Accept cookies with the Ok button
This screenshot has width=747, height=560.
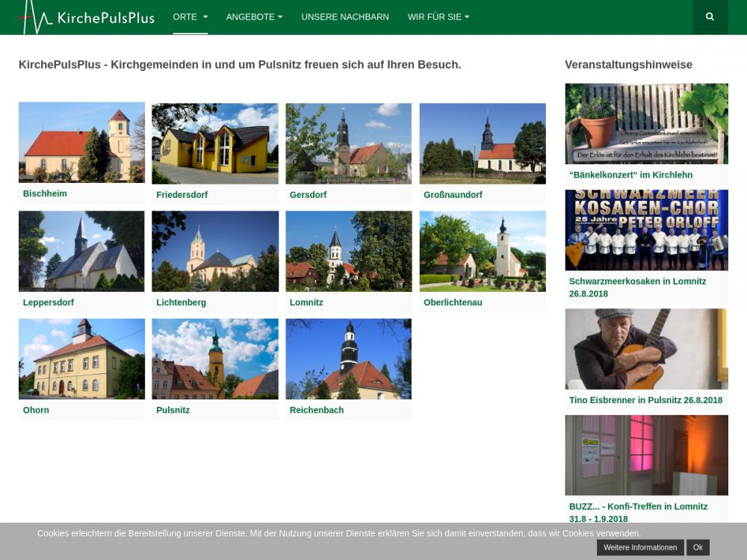point(697,547)
